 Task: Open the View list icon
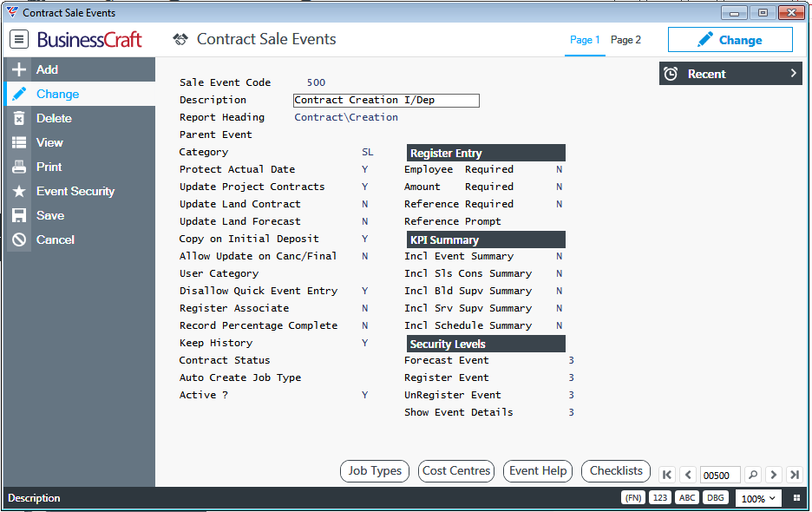[x=19, y=142]
